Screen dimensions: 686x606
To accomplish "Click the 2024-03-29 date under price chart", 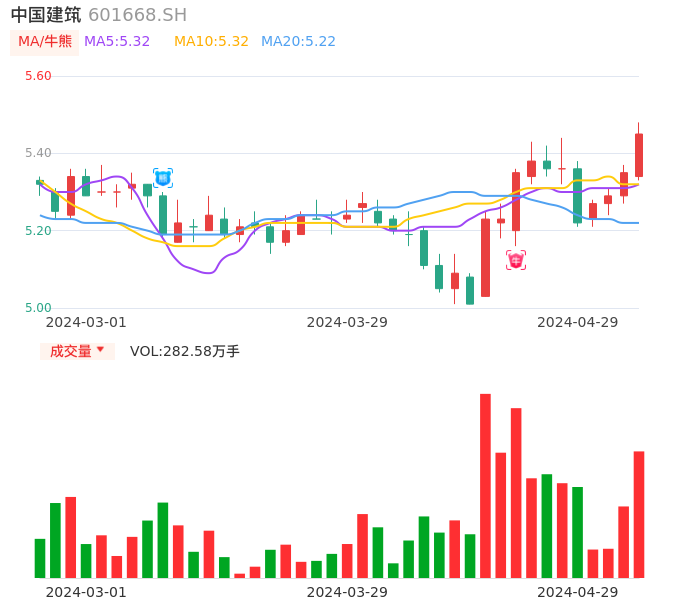I will 347,322.
